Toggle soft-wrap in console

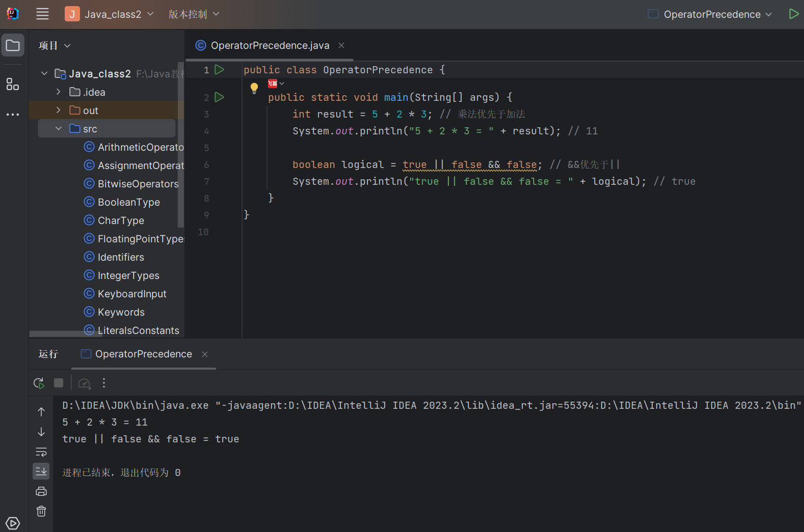[41, 452]
